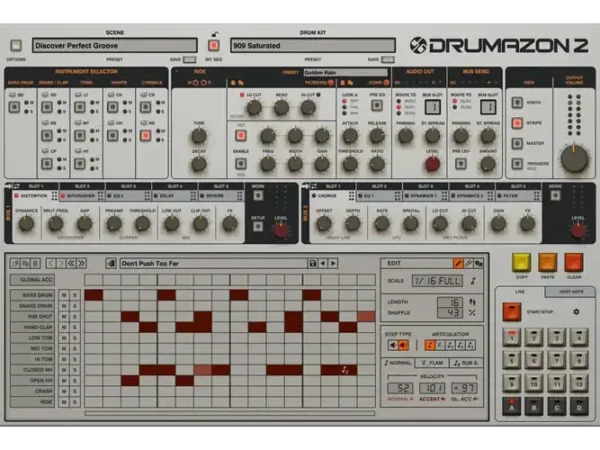This screenshot has height=450, width=600.
Task: Save the Scene preset
Action: tap(189, 59)
